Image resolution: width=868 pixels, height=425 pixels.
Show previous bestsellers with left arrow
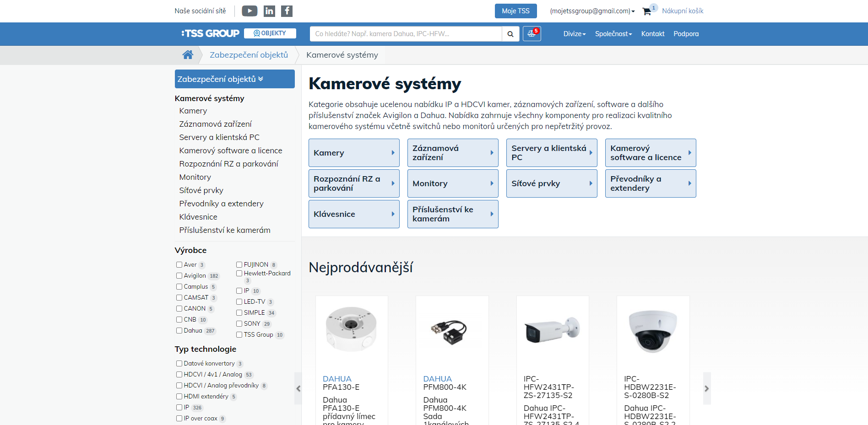tap(298, 388)
